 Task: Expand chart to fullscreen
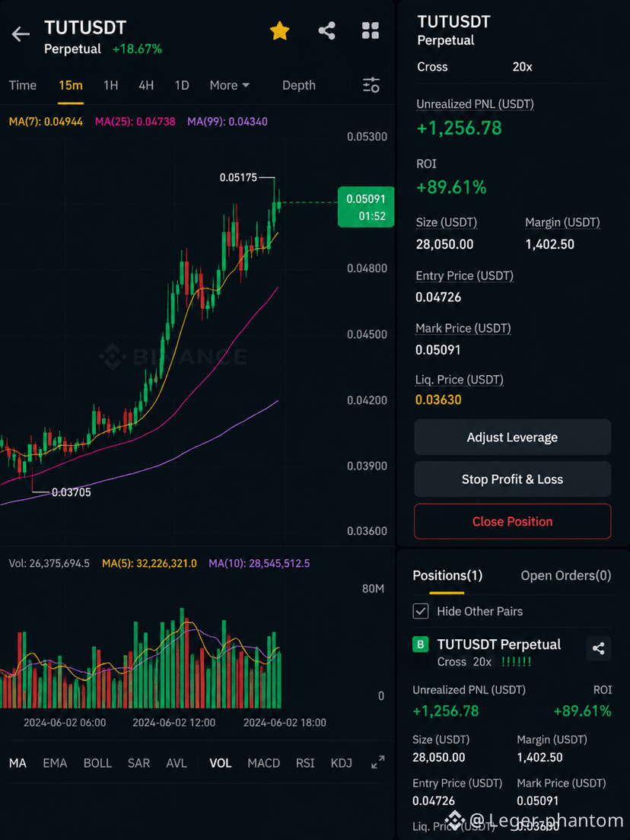377,762
